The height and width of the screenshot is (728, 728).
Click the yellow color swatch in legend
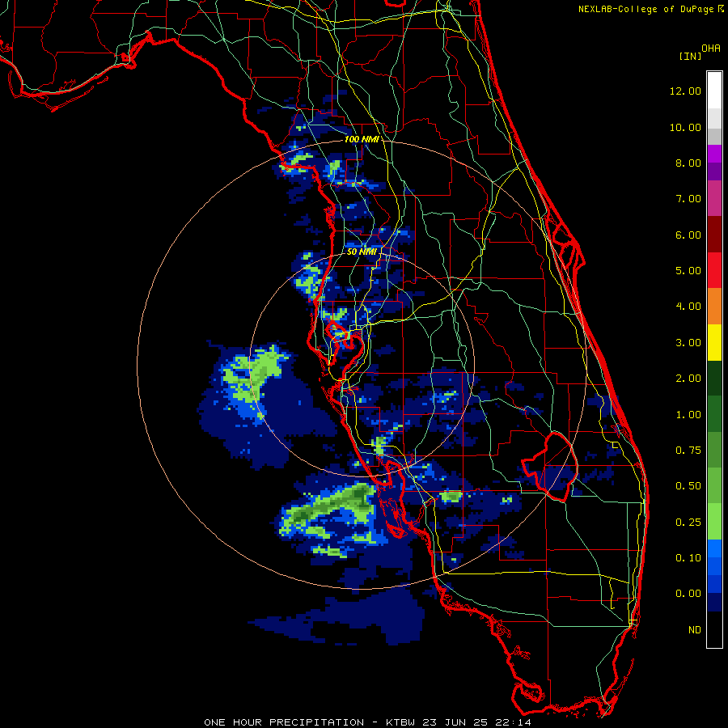pyautogui.click(x=714, y=343)
